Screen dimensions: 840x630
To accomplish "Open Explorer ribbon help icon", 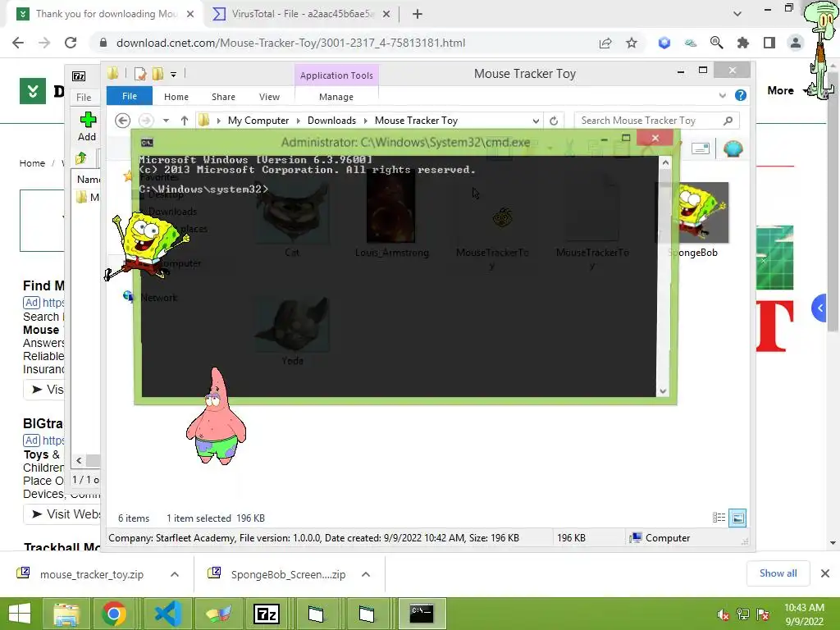I will tap(741, 95).
